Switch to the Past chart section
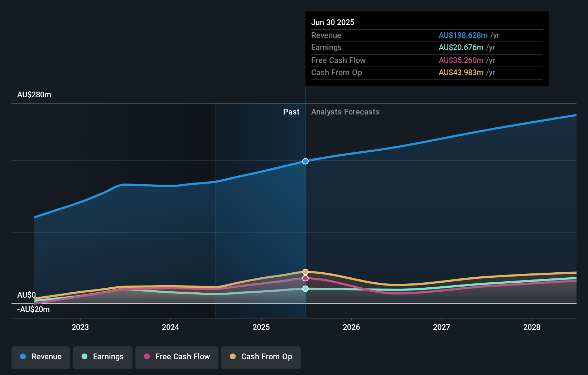Screen dimensions: 588x375 (291, 112)
